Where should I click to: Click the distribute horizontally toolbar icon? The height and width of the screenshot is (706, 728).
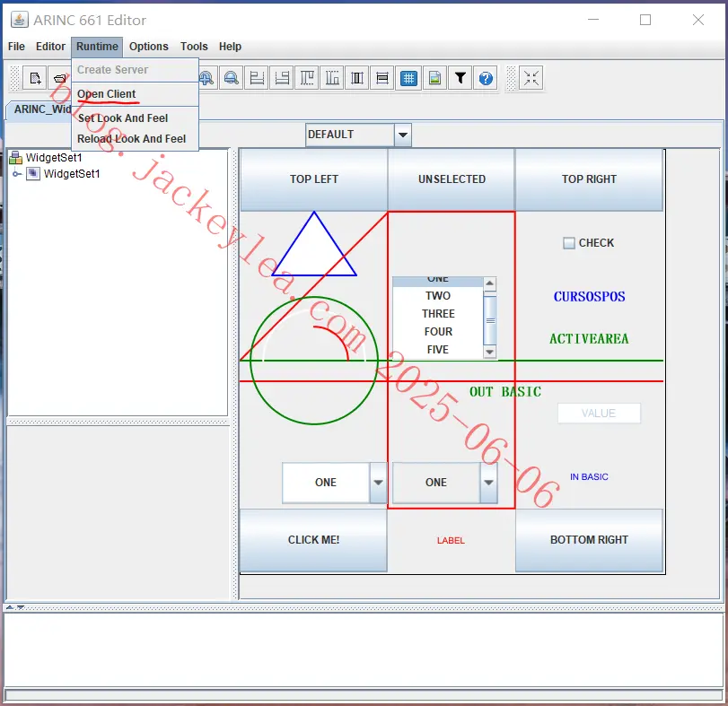pos(357,78)
